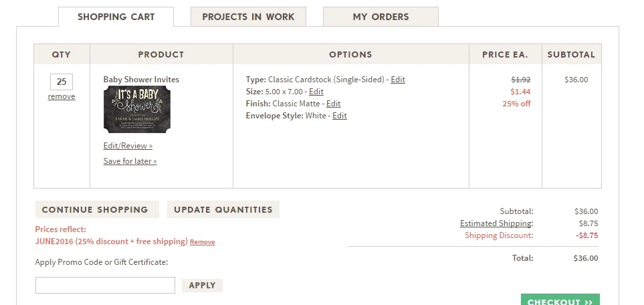Select the Shopping Cart tab
The height and width of the screenshot is (305, 644).
coord(116,17)
